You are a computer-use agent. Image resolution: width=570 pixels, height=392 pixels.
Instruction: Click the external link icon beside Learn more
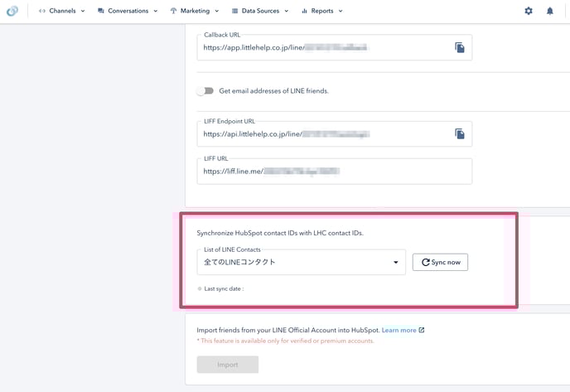click(x=422, y=330)
